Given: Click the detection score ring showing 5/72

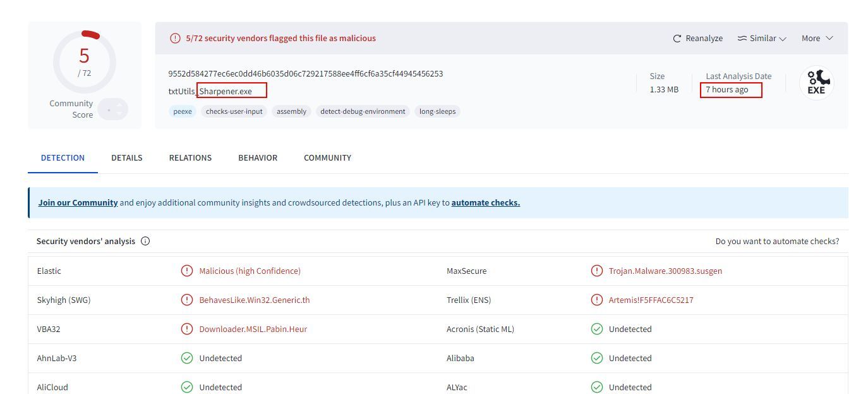Looking at the screenshot, I should [85, 62].
